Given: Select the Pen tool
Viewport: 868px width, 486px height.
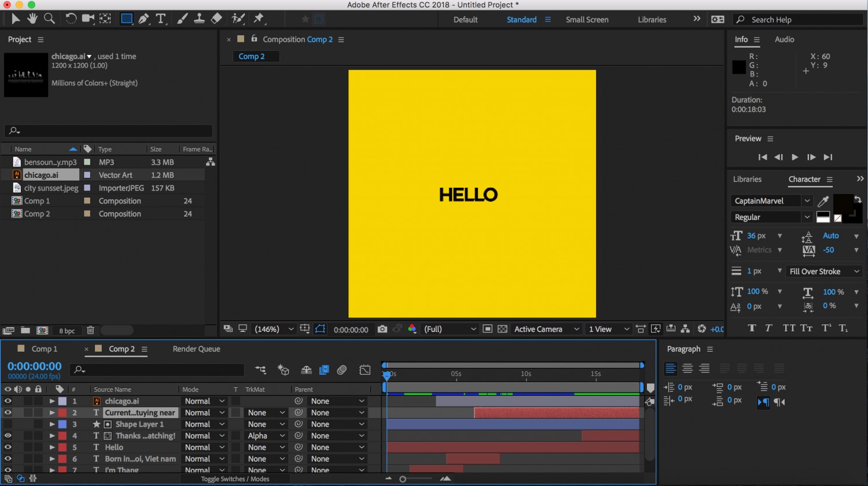Looking at the screenshot, I should click(144, 19).
